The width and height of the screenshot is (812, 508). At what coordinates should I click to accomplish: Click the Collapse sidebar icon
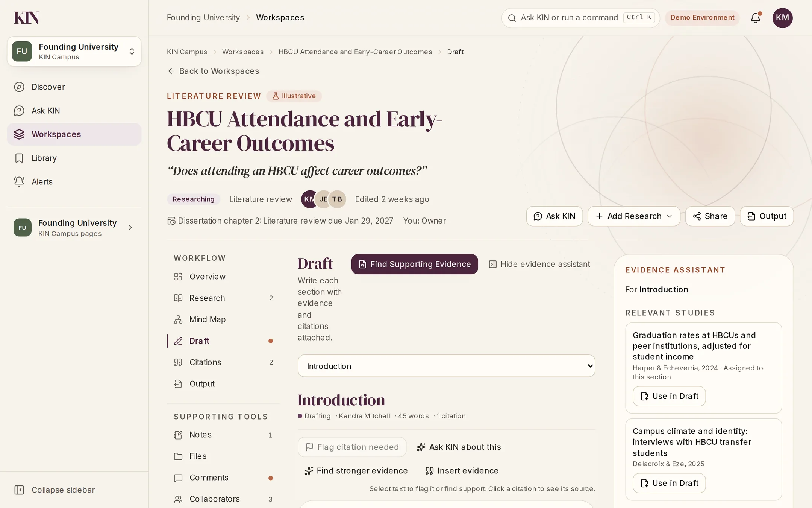click(x=19, y=490)
